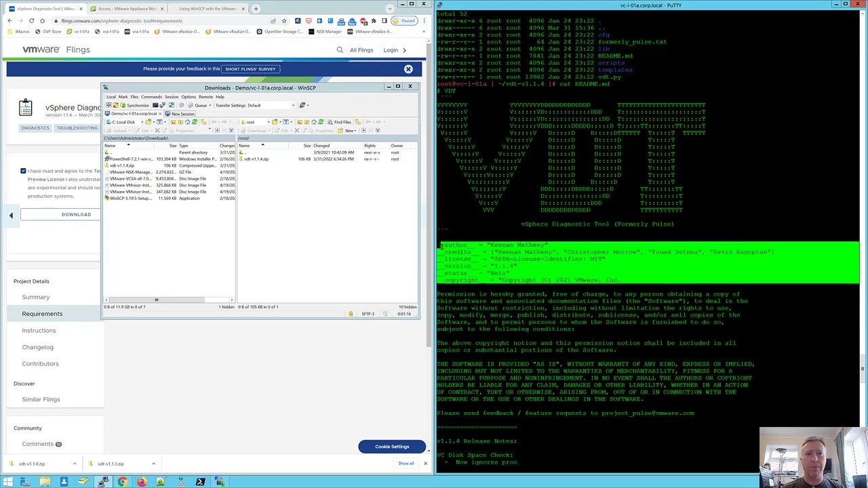The image size is (868, 488).
Task: Click local panel Refresh icon
Action: point(195,122)
